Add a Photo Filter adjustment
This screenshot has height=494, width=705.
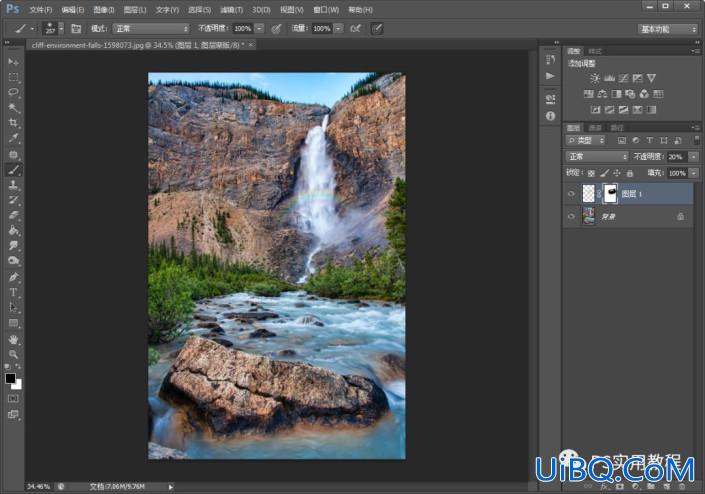point(630,94)
